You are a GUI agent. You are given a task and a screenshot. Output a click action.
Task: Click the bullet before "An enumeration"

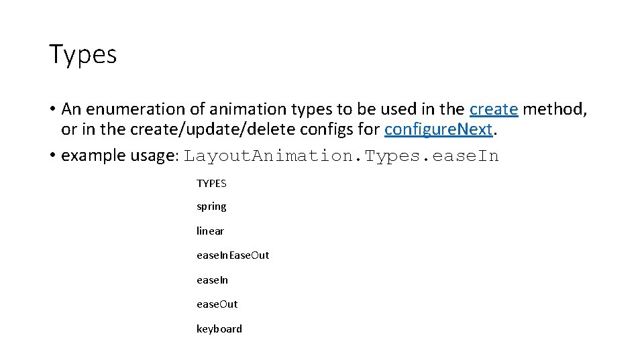[52, 109]
